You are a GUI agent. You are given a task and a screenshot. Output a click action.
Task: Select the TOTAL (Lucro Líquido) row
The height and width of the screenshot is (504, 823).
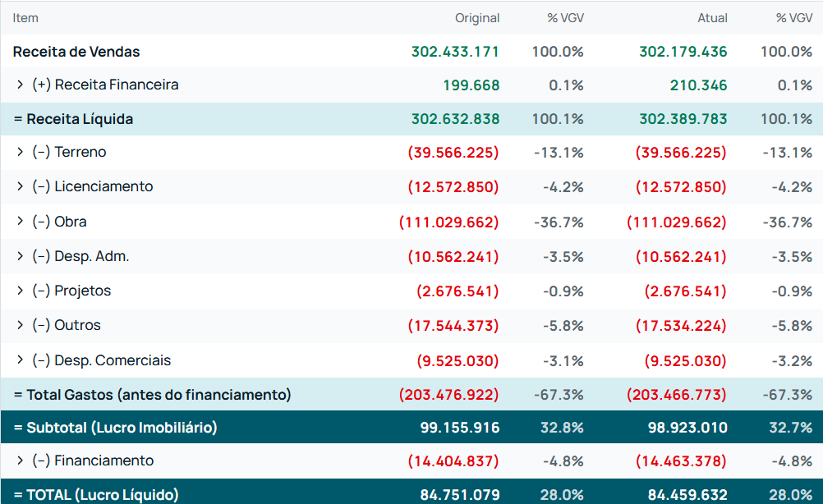pyautogui.click(x=411, y=492)
